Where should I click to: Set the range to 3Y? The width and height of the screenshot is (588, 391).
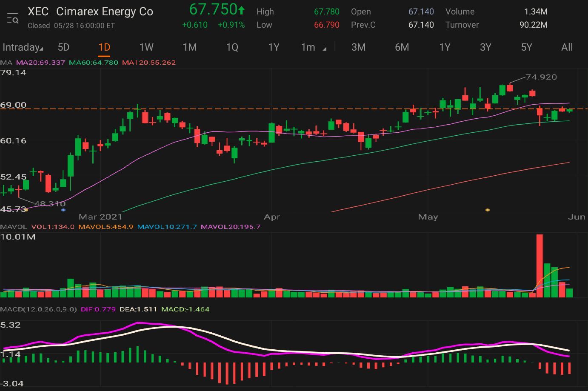pyautogui.click(x=485, y=47)
